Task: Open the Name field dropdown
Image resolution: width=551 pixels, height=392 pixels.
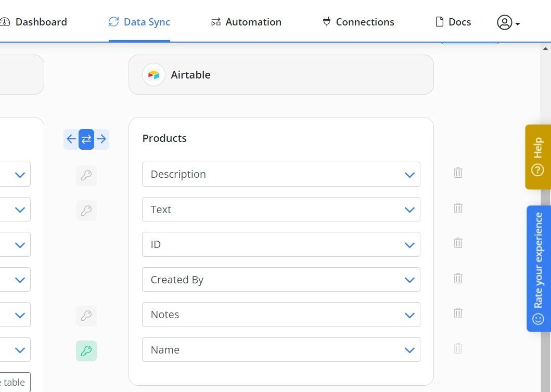Action: click(x=281, y=350)
